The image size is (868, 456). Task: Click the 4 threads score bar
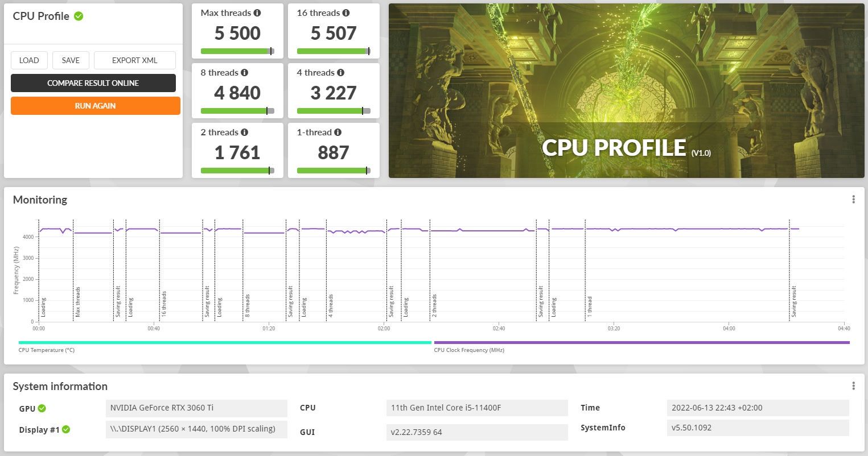pyautogui.click(x=334, y=111)
